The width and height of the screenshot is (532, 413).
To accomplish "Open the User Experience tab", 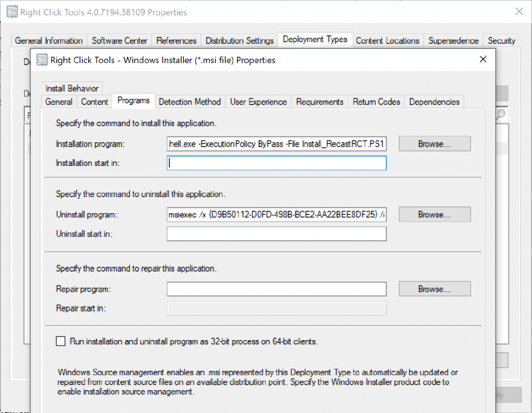I will (x=258, y=101).
